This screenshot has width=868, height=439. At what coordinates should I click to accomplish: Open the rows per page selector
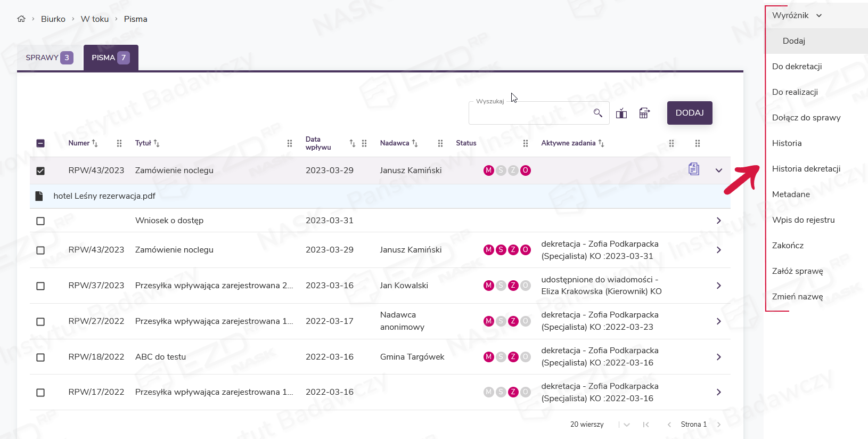coord(626,425)
